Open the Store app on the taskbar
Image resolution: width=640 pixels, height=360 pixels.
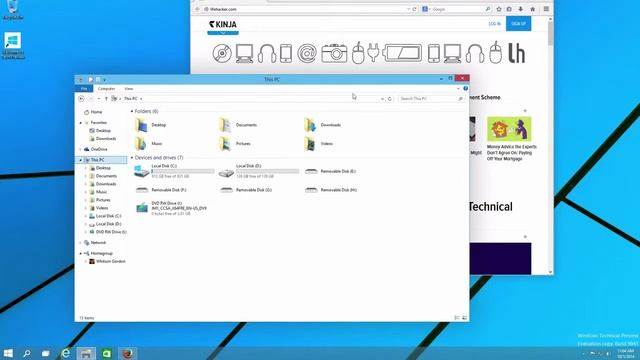(107, 353)
